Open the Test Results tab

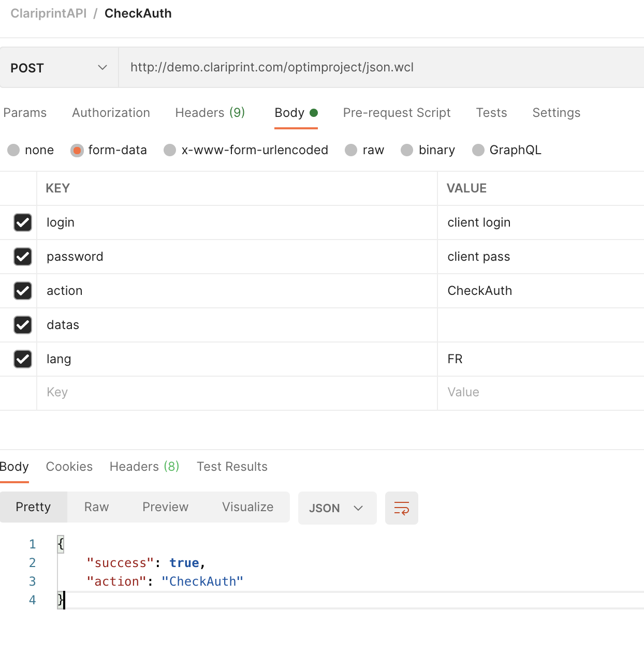[232, 467]
